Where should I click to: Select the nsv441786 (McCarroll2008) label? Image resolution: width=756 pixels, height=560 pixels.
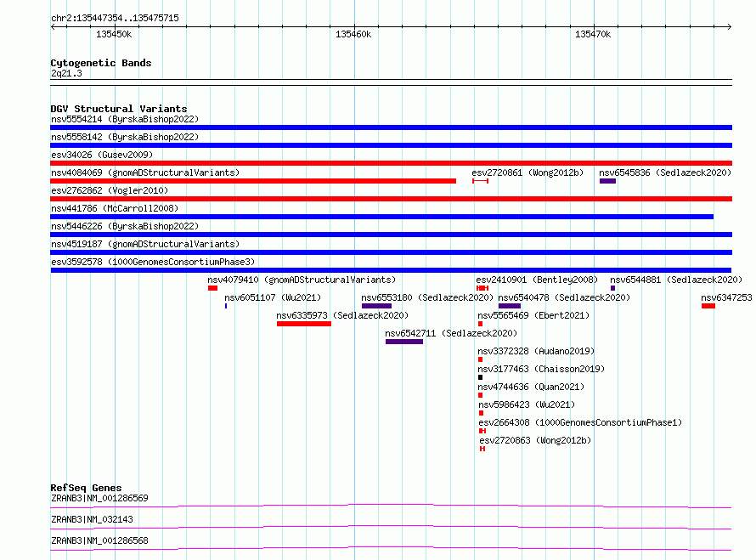pos(115,208)
